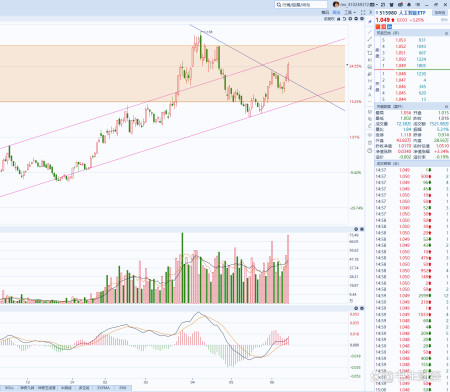Viewport: 450px width, 392px height.
Task: Collapse the right panel chevron arrow
Action: 370,12
